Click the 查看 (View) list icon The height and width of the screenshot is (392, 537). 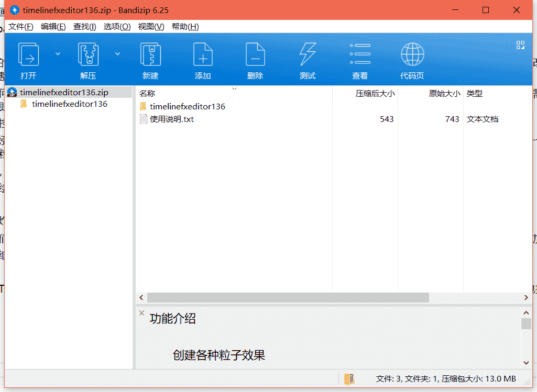pos(360,54)
